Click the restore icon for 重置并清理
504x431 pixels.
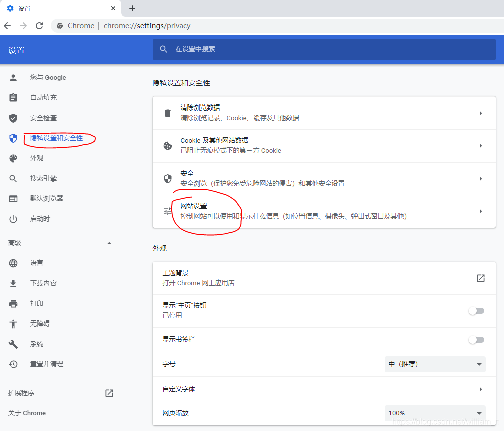(x=13, y=364)
